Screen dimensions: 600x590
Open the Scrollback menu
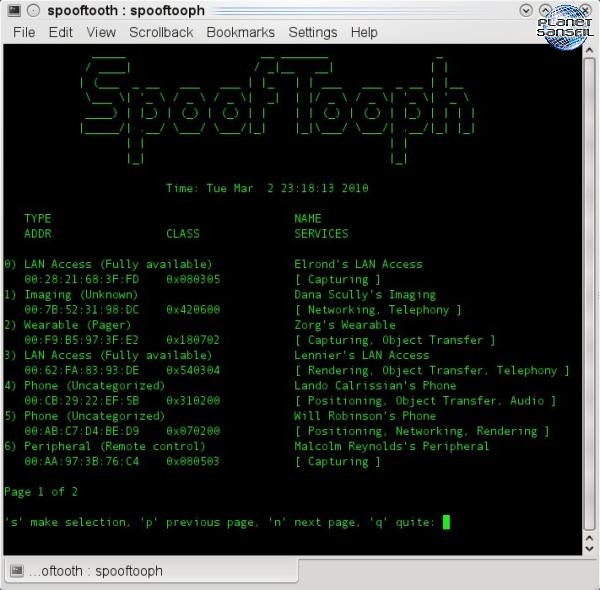pyautogui.click(x=161, y=32)
